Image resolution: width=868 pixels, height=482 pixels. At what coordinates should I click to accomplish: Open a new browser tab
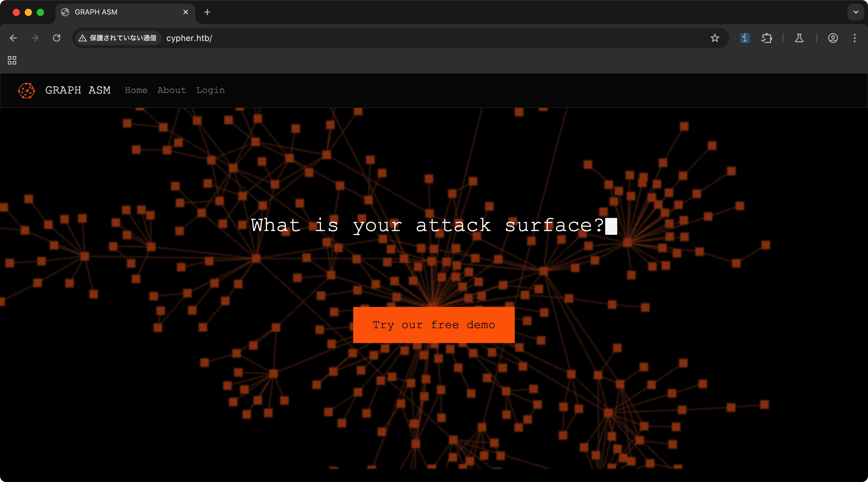tap(207, 12)
